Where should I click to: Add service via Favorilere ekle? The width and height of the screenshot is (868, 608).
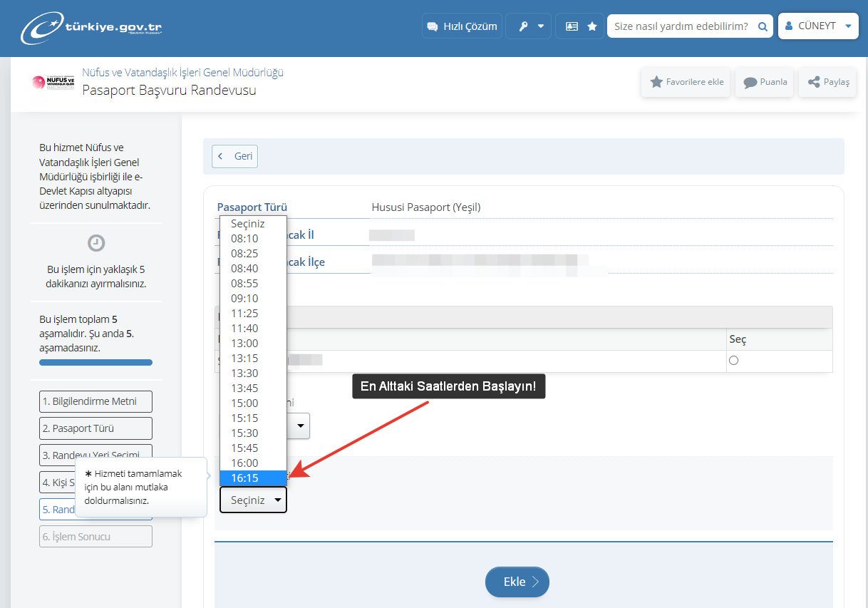pos(686,82)
